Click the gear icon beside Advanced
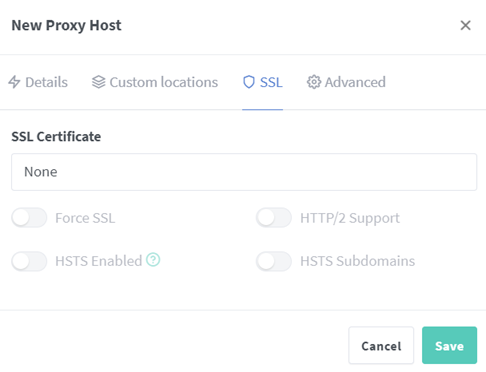The height and width of the screenshot is (372, 486). tap(314, 82)
